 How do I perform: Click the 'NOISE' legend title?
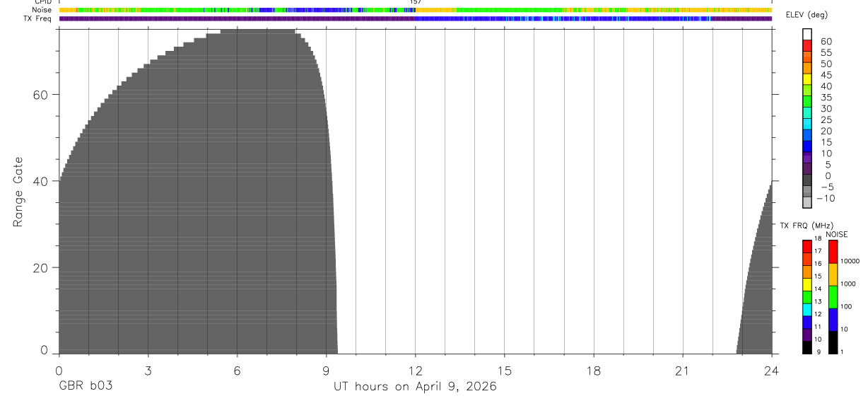pyautogui.click(x=836, y=234)
